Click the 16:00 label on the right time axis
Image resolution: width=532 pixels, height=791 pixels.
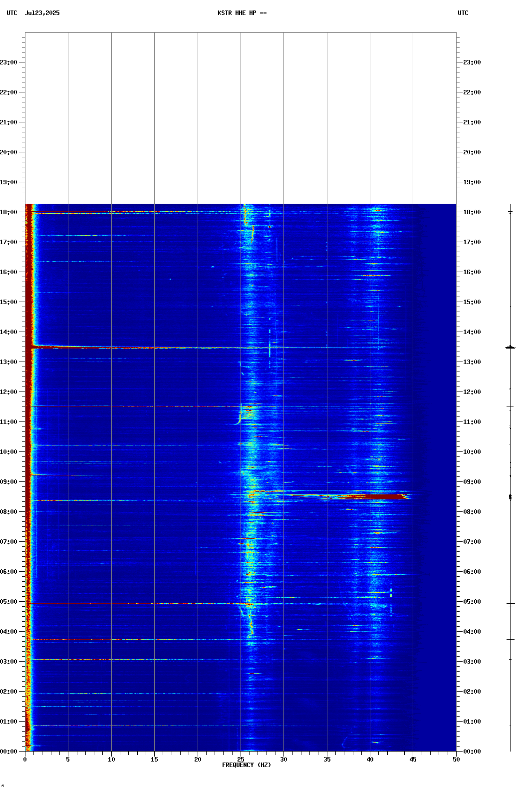[x=472, y=272]
